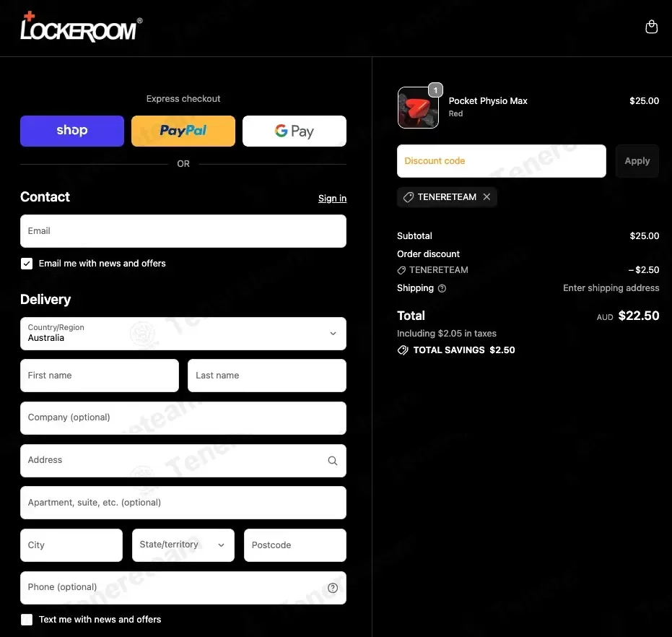Remove the TENERETEAM discount code

486,197
